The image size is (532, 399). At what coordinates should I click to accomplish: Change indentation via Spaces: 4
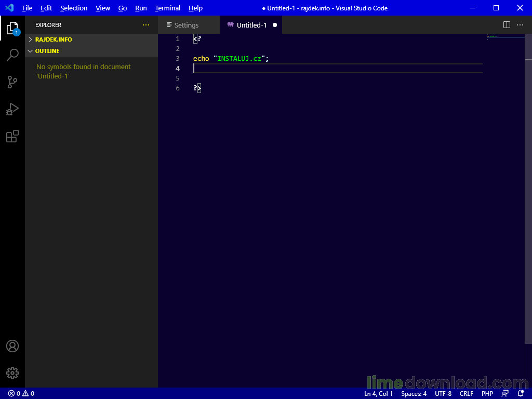click(414, 394)
